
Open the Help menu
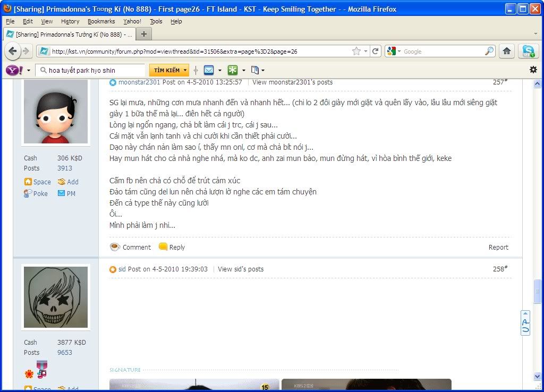176,21
